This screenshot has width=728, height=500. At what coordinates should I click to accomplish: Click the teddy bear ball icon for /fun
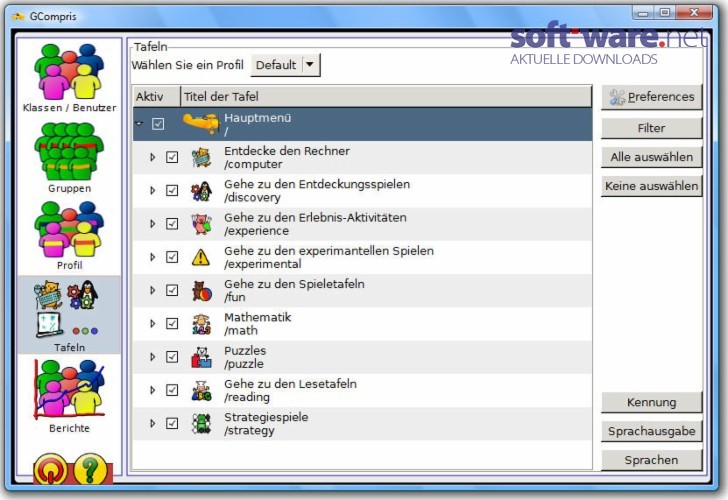click(202, 291)
